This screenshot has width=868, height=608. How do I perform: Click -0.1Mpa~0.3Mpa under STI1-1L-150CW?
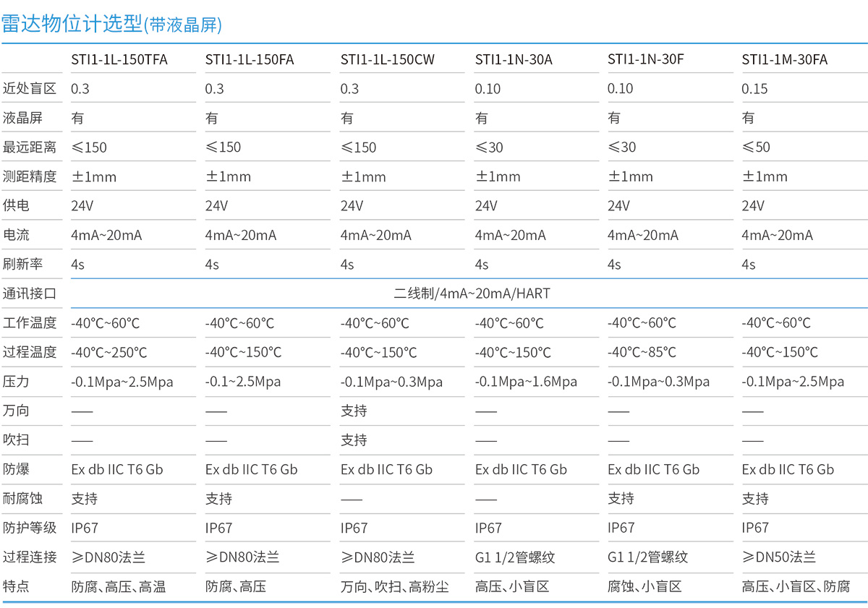tap(391, 382)
